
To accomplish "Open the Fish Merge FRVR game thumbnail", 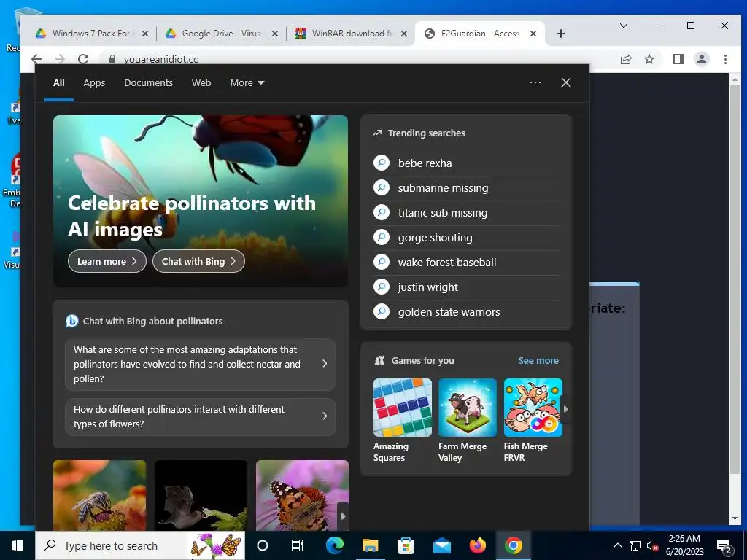I will (x=533, y=408).
